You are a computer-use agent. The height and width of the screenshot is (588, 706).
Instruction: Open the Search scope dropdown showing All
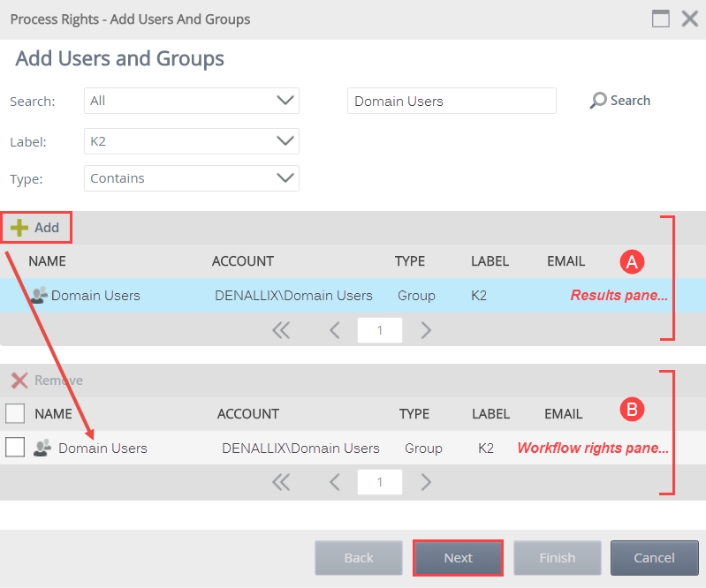click(192, 101)
